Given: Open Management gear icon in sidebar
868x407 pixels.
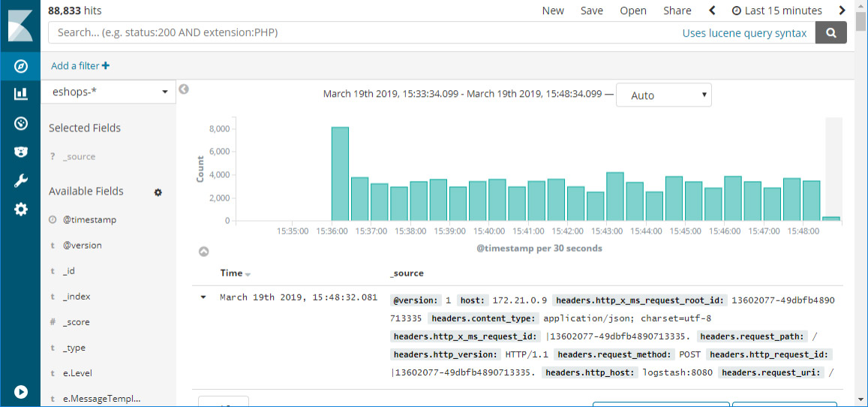Looking at the screenshot, I should click(21, 210).
